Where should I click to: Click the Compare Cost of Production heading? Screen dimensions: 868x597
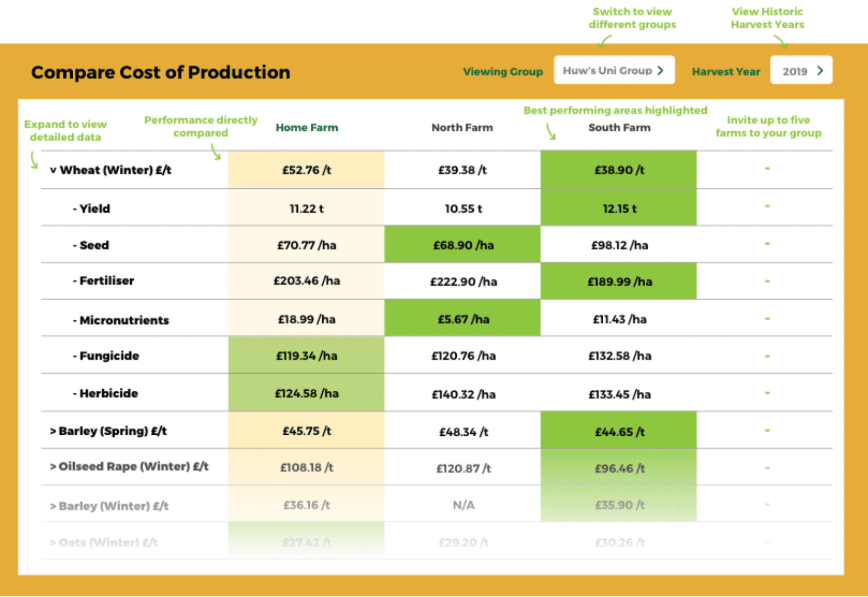(x=161, y=72)
